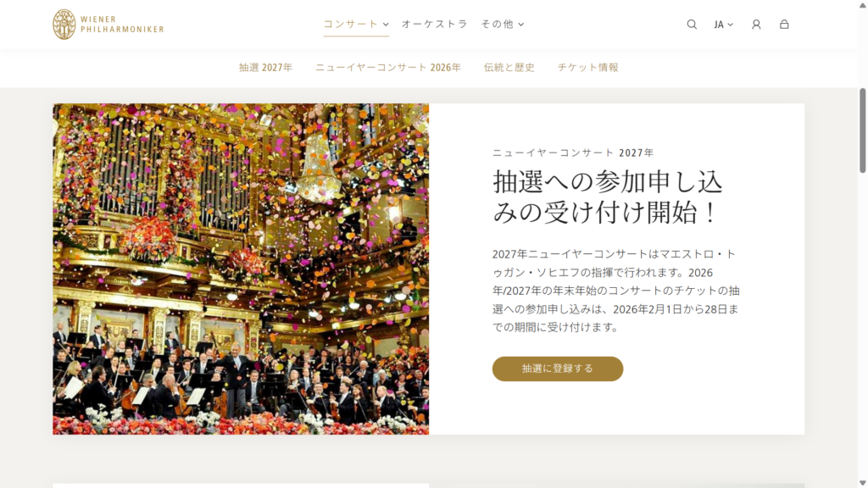Open the shopping bag icon
This screenshot has width=868, height=488.
click(784, 25)
